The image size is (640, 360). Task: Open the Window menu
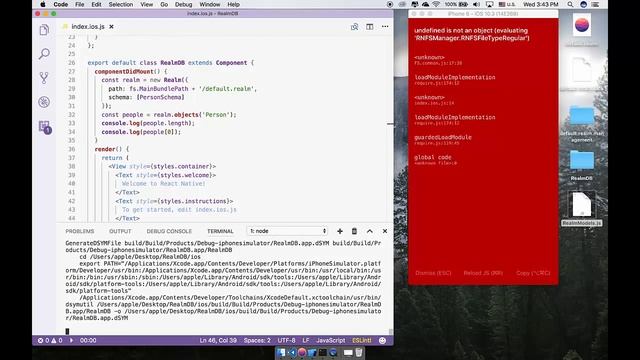click(210, 4)
